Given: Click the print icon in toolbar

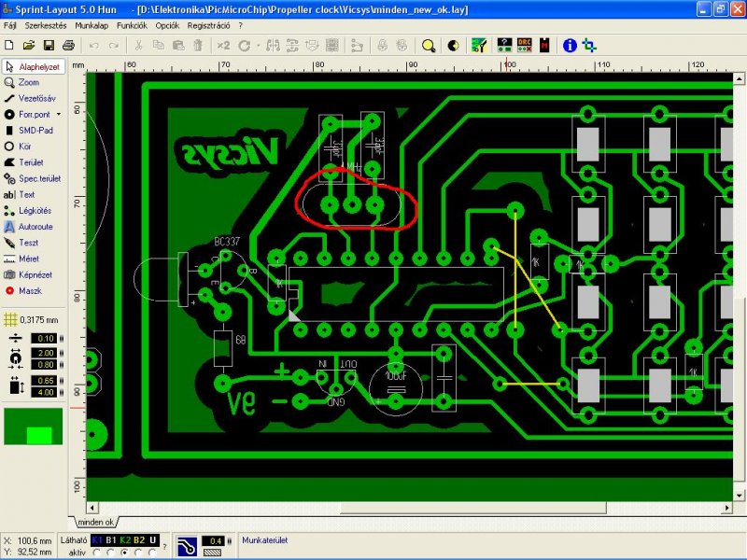Looking at the screenshot, I should 68,45.
